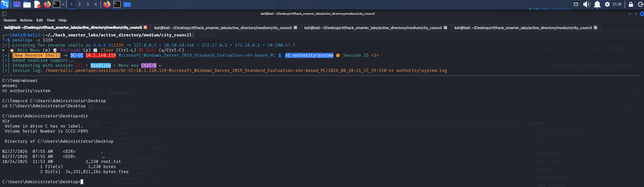
Task: Focus the Firefox window button right of workspace 4
Action: point(107,4)
